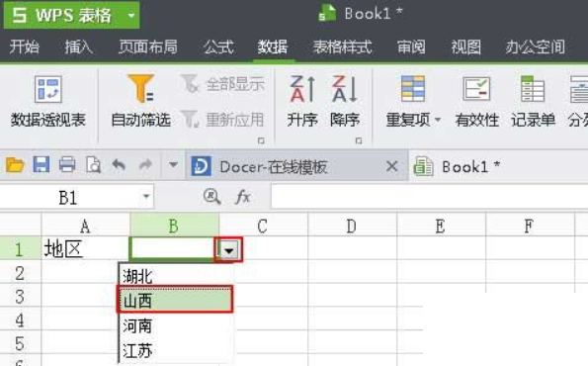
Task: Open the 页面布局 ribbon tab
Action: coord(148,47)
